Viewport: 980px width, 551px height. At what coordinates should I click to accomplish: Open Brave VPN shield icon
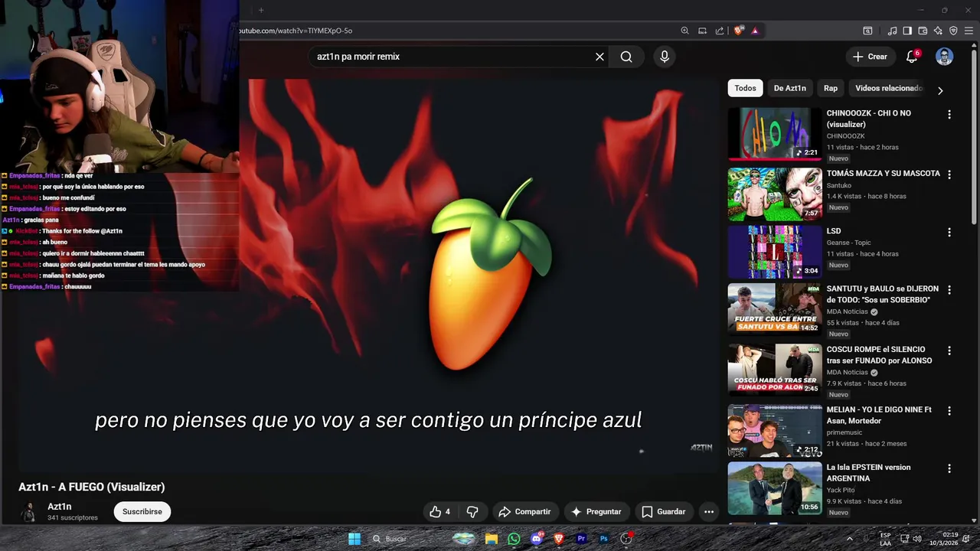tap(953, 31)
